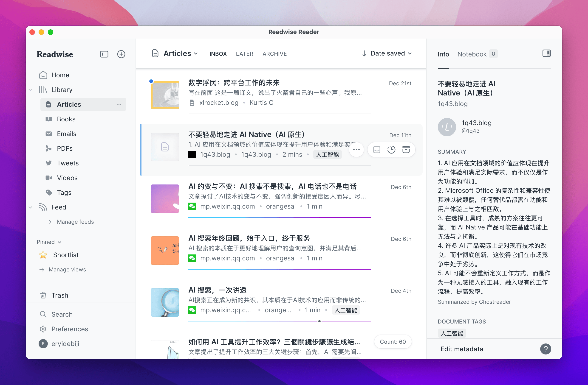Open the help question mark button
The height and width of the screenshot is (385, 588).
coord(546,349)
